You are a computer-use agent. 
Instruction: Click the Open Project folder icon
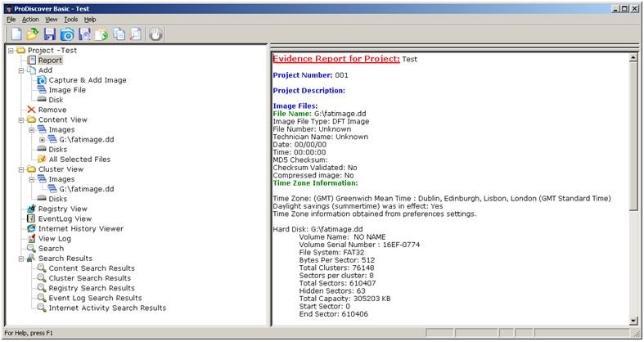point(33,34)
